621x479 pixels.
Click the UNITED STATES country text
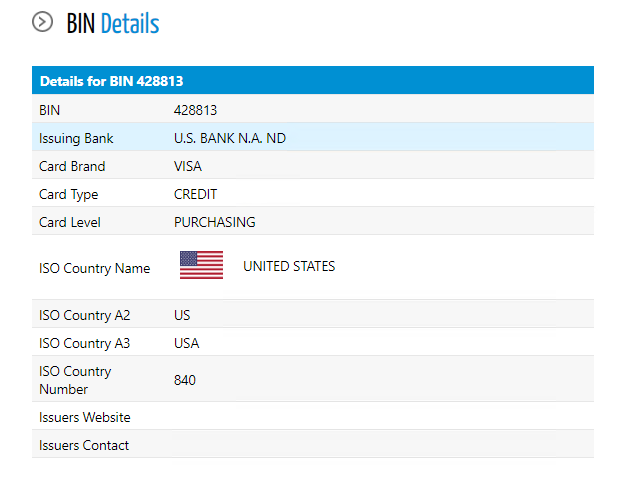coord(289,266)
